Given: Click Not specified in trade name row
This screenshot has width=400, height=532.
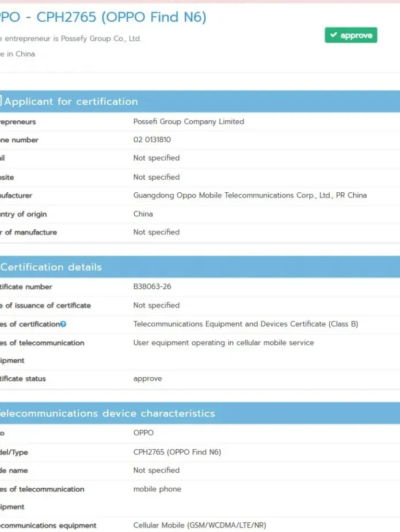Looking at the screenshot, I should pos(157,470).
